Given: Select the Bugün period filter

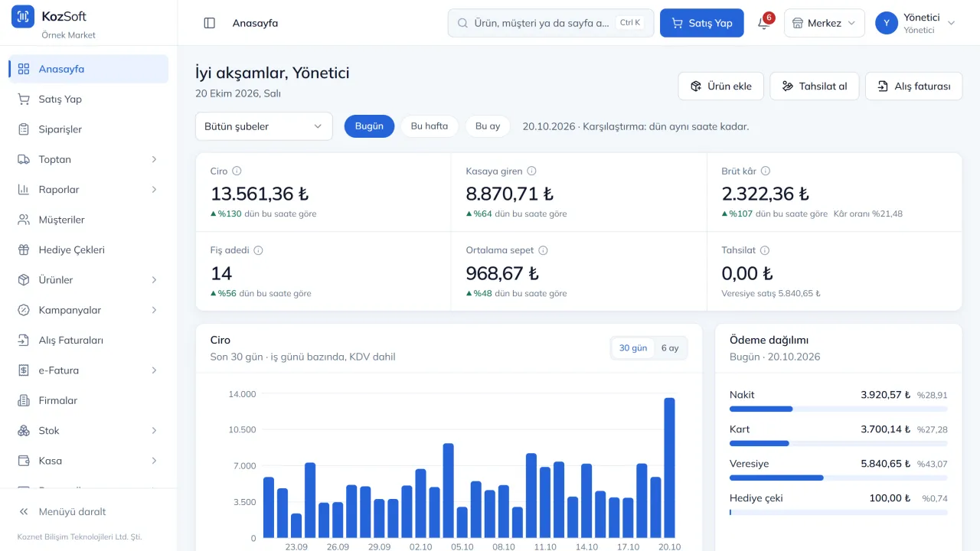Looking at the screenshot, I should (x=369, y=126).
